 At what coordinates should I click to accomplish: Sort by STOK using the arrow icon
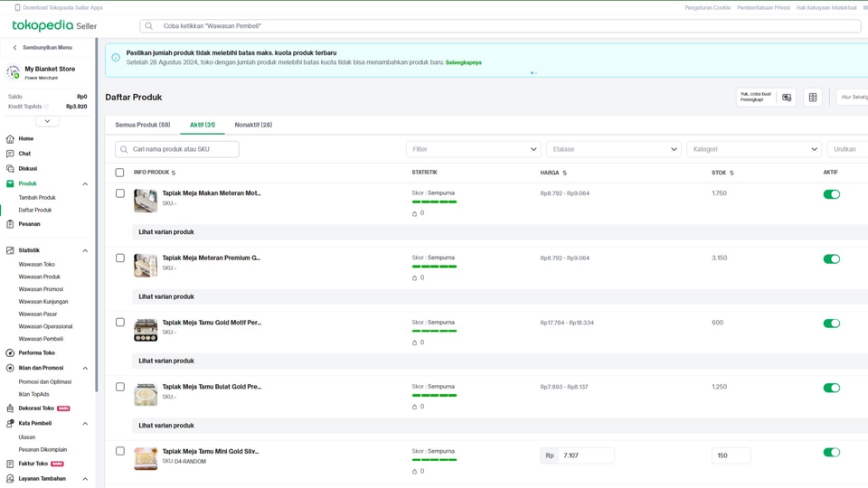tap(731, 173)
